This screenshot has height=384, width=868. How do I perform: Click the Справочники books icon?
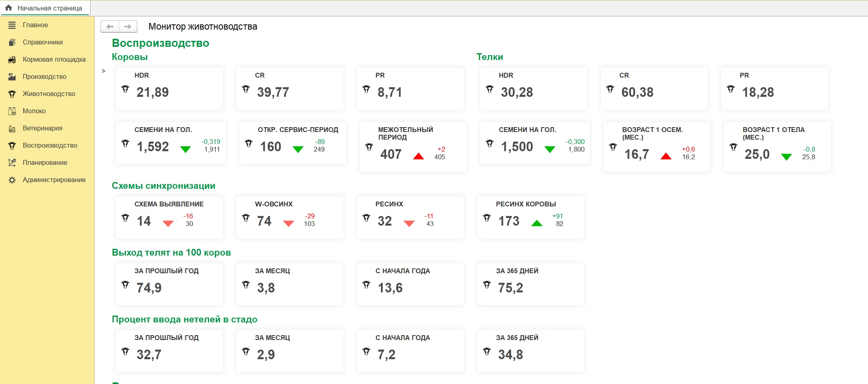click(x=12, y=42)
